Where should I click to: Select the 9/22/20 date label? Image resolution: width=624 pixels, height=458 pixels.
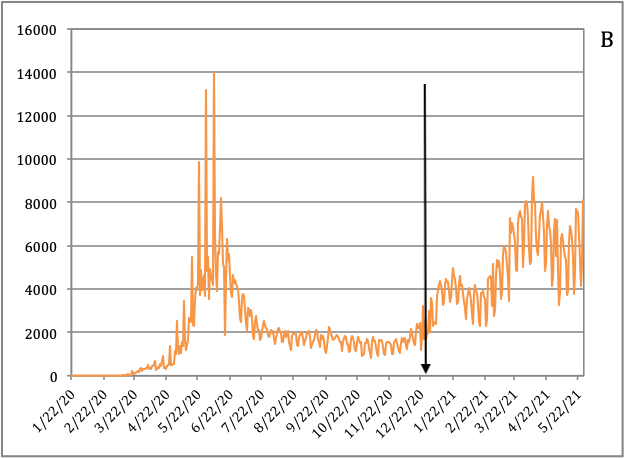(x=309, y=411)
